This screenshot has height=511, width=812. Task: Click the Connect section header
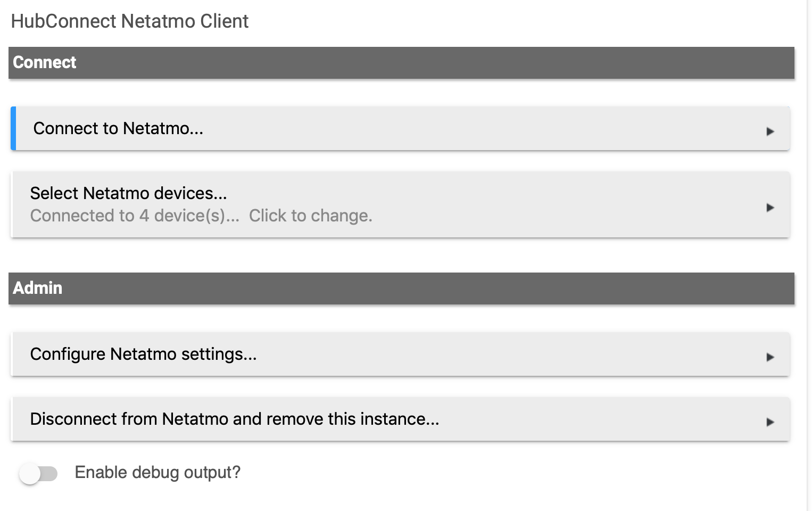401,63
